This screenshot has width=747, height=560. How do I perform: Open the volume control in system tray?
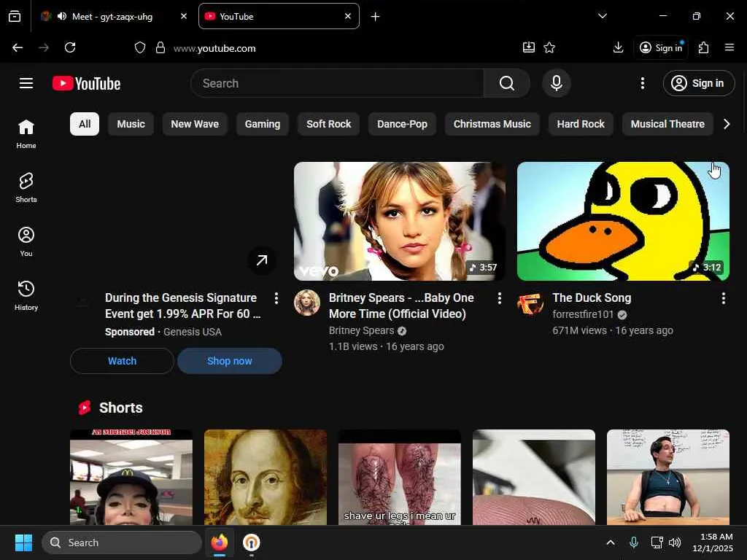tap(675, 542)
